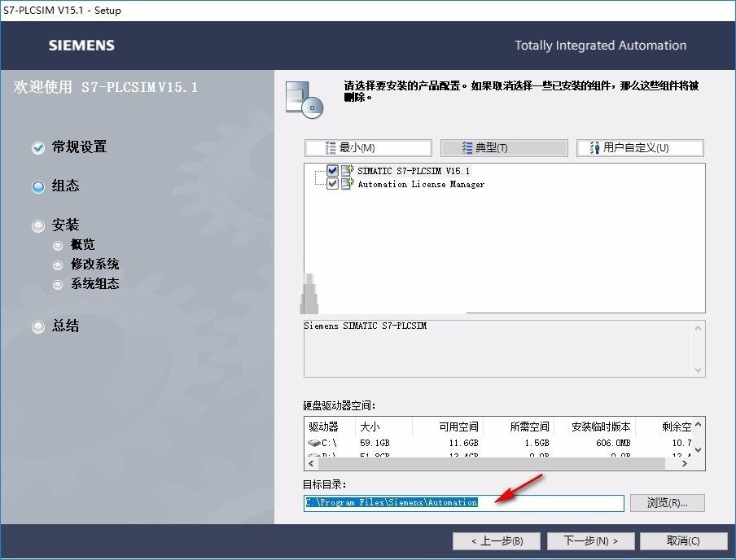The height and width of the screenshot is (560, 736).
Task: Click the 系统组态 sub-step indicator
Action: click(58, 285)
